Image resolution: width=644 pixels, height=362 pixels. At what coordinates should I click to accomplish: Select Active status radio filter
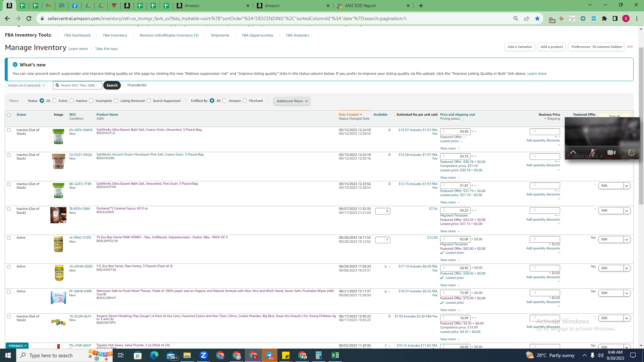click(54, 101)
